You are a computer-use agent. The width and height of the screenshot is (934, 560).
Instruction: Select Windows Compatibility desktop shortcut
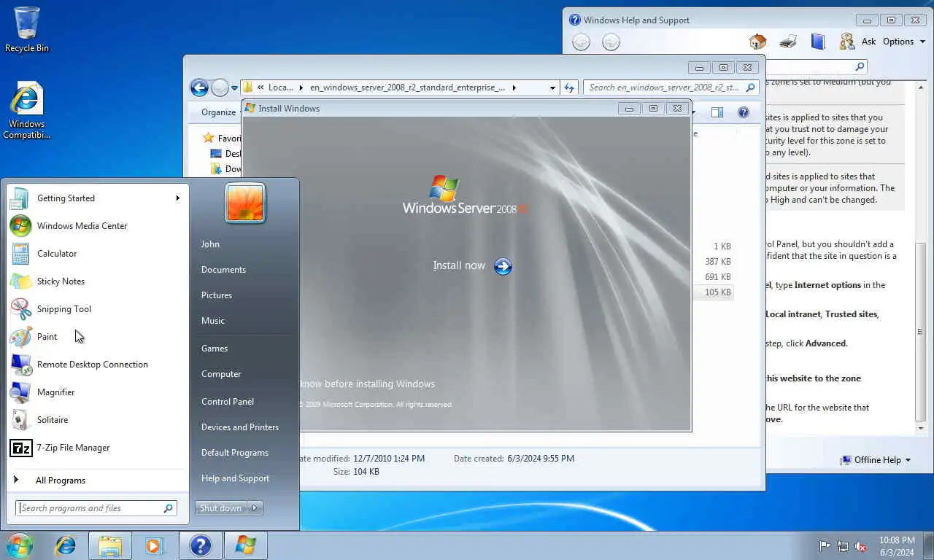click(27, 110)
